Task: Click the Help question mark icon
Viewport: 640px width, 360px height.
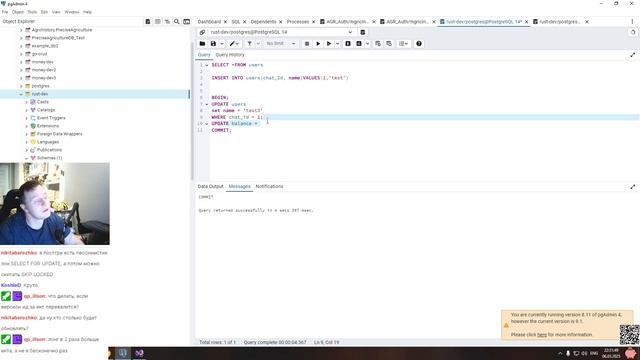Action: click(419, 44)
